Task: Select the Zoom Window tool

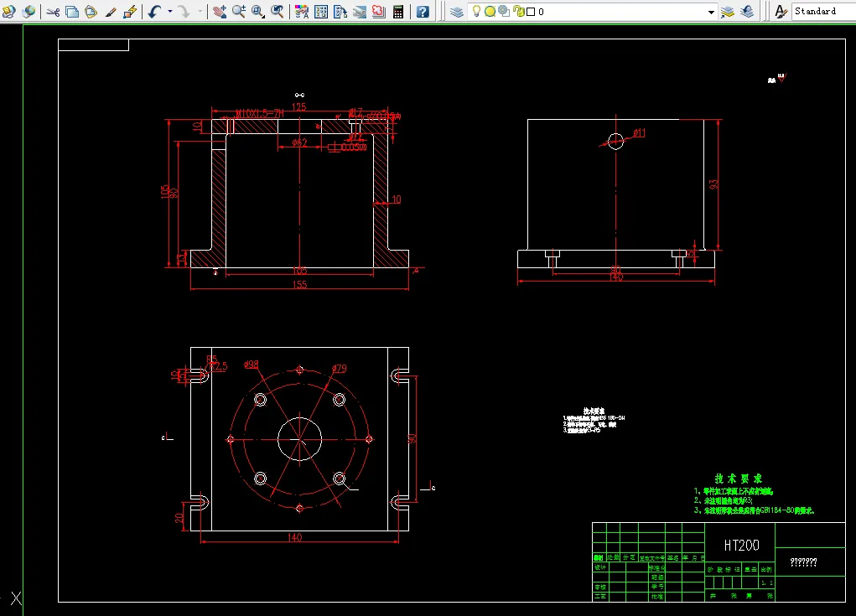Action: pos(258,12)
